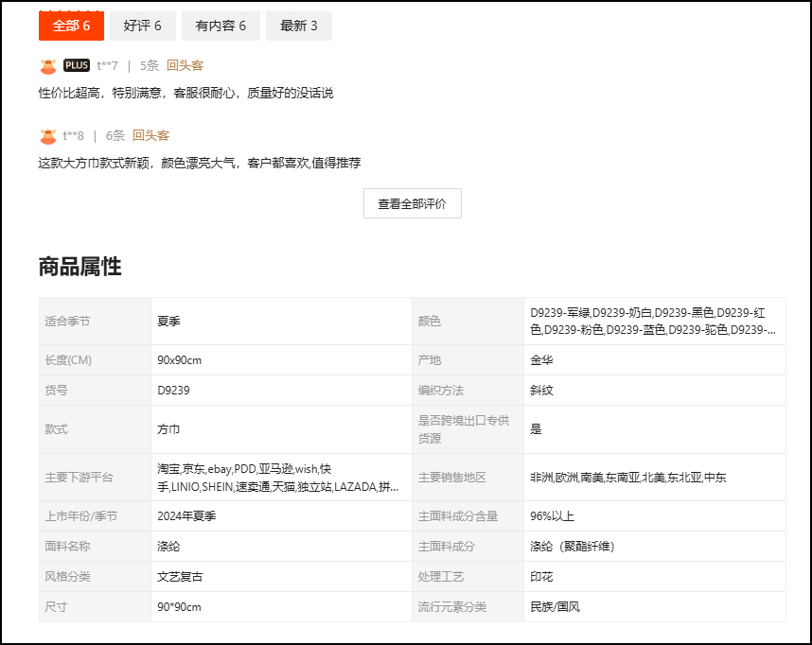Click the 主要下游平台 attribute label
Image resolution: width=812 pixels, height=645 pixels.
[79, 478]
